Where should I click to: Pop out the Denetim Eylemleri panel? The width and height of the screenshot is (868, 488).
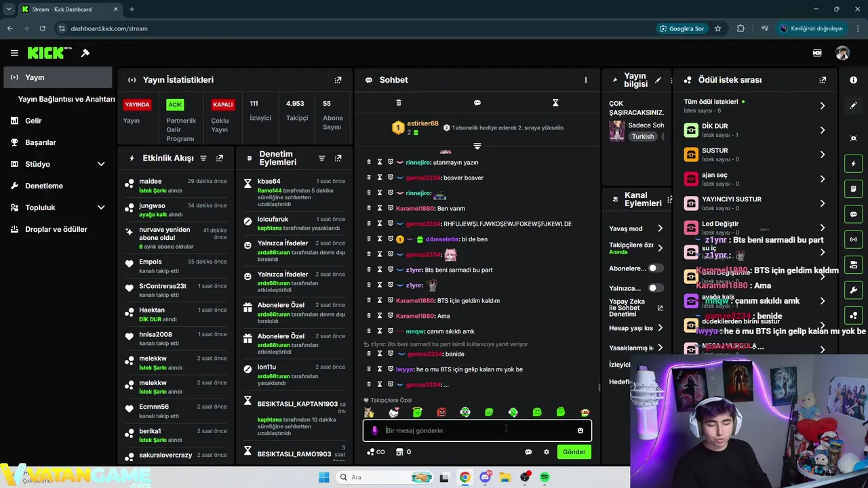(x=338, y=158)
